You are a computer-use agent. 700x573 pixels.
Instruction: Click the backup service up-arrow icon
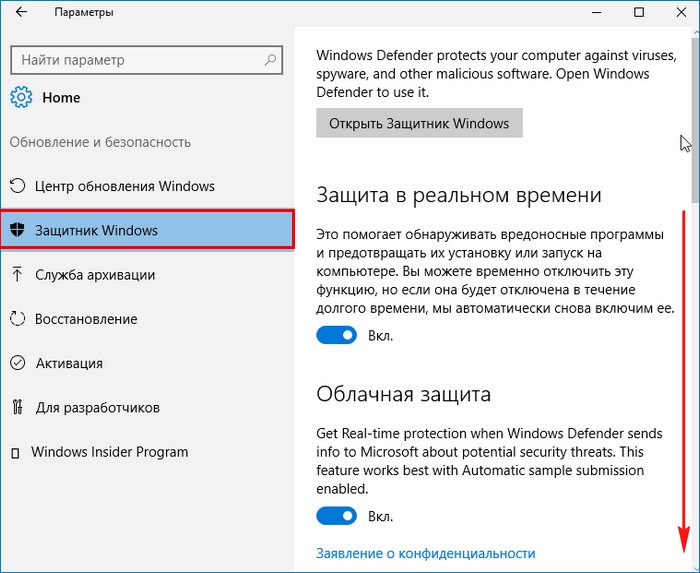coord(17,274)
